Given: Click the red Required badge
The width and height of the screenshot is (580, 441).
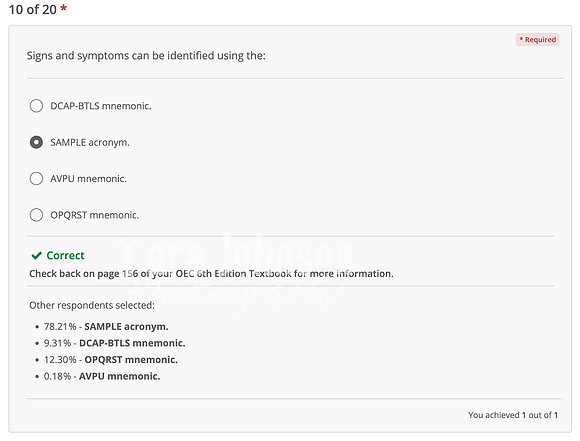Looking at the screenshot, I should click(537, 40).
